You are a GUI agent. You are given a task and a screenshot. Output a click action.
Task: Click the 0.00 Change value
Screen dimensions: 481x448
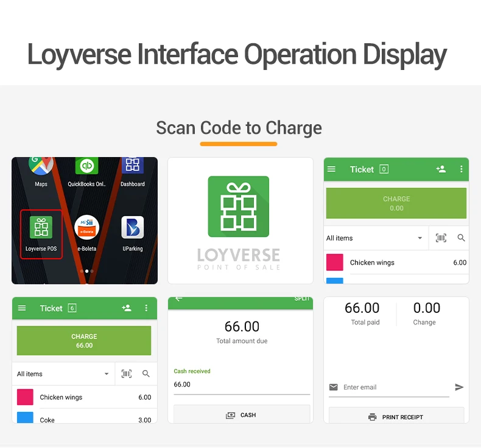[x=427, y=308]
